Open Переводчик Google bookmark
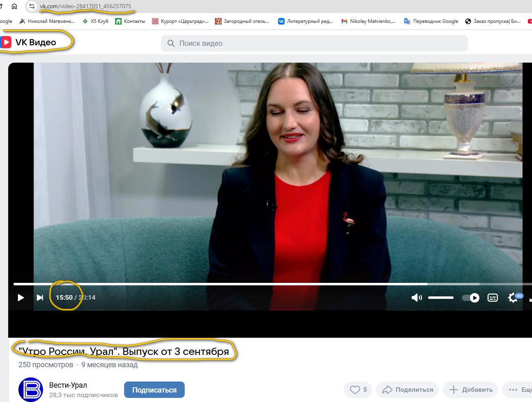Screen dimensions: 532x402 pyautogui.click(x=431, y=21)
